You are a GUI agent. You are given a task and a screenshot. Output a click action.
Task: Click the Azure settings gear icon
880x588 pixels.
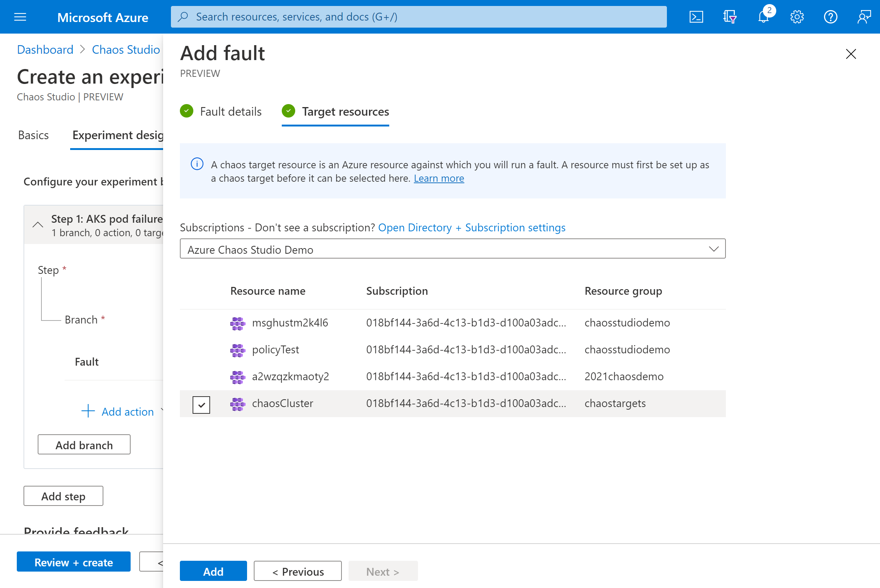[x=797, y=16]
